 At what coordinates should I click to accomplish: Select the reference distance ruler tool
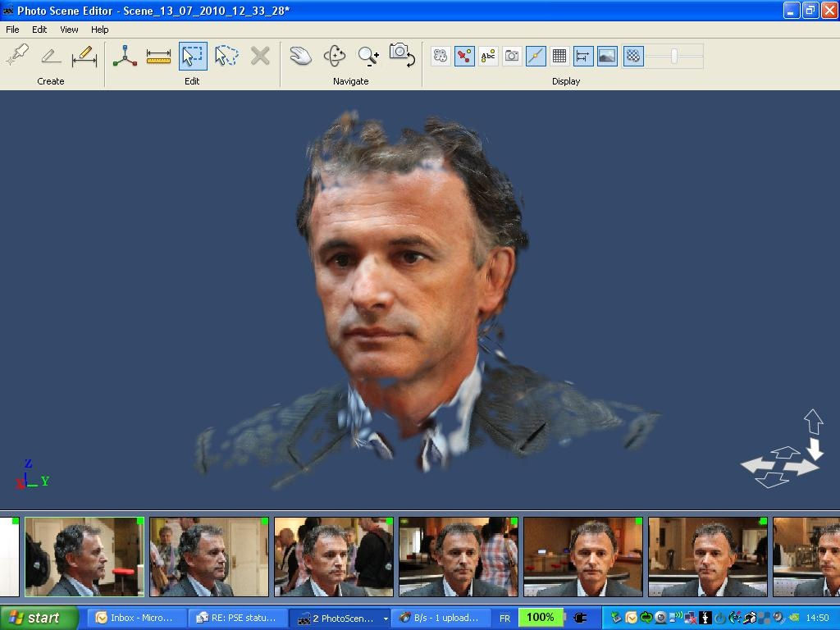tap(158, 56)
